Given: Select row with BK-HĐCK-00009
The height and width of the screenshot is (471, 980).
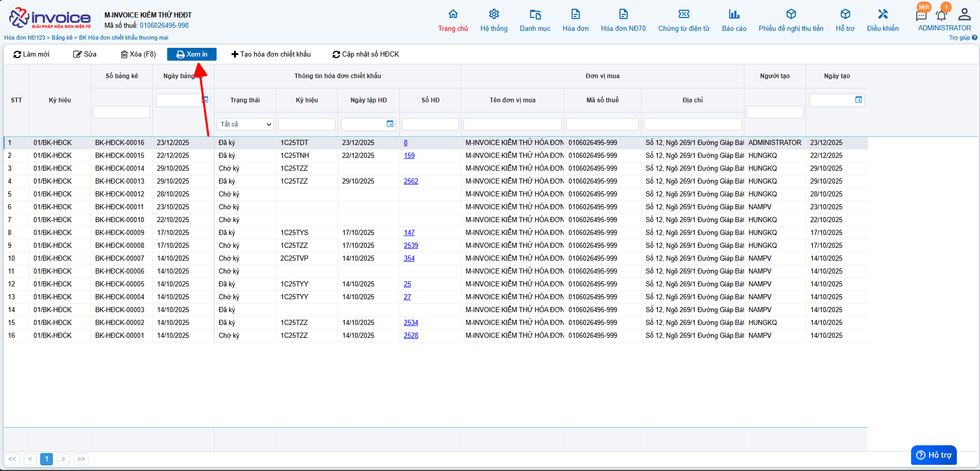Looking at the screenshot, I should tap(119, 233).
